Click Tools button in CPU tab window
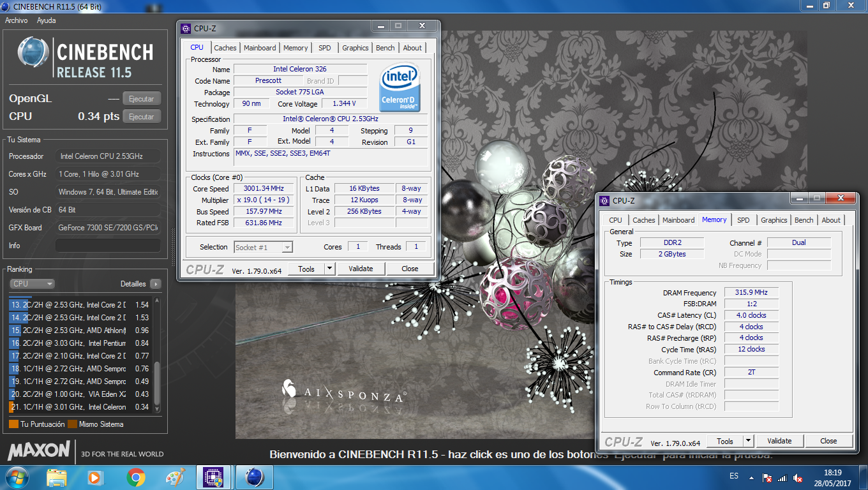 pos(306,269)
